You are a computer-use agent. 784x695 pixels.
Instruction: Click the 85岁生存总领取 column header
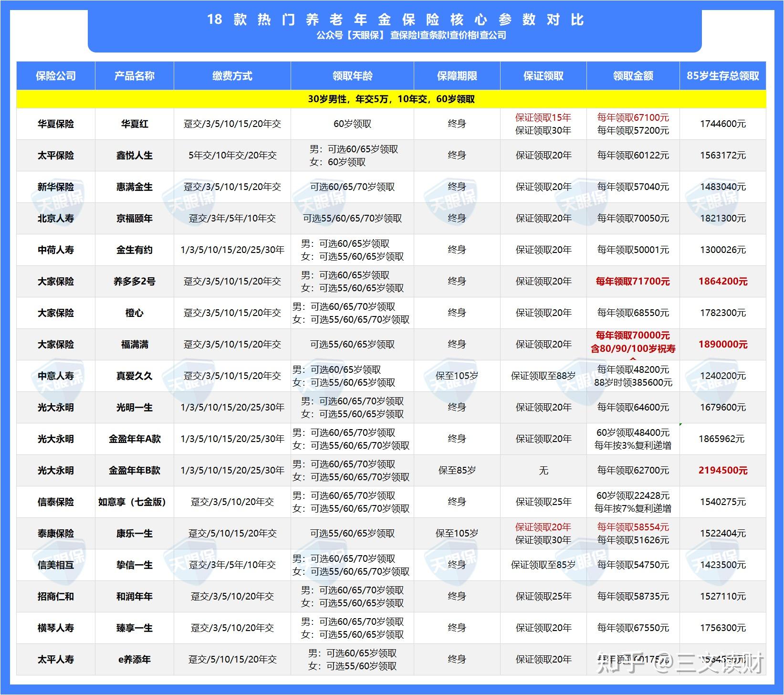(x=723, y=76)
